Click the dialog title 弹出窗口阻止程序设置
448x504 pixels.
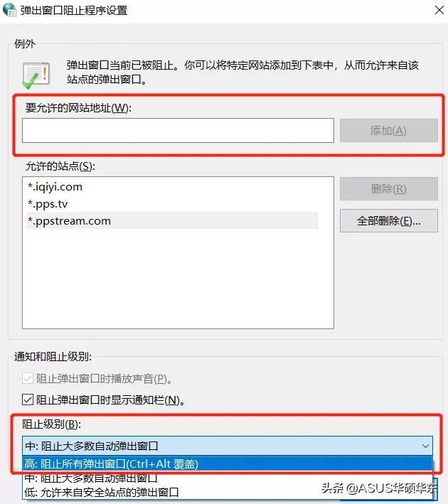[x=74, y=10]
